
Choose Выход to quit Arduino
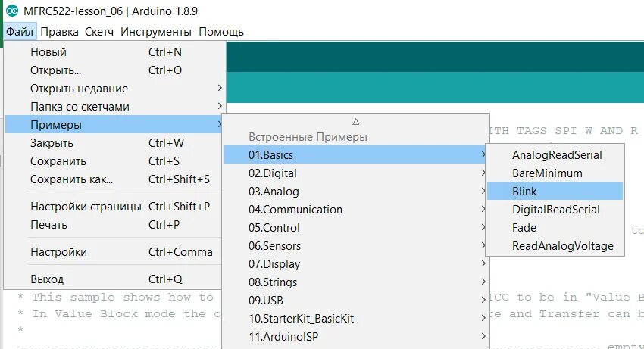tap(114, 279)
